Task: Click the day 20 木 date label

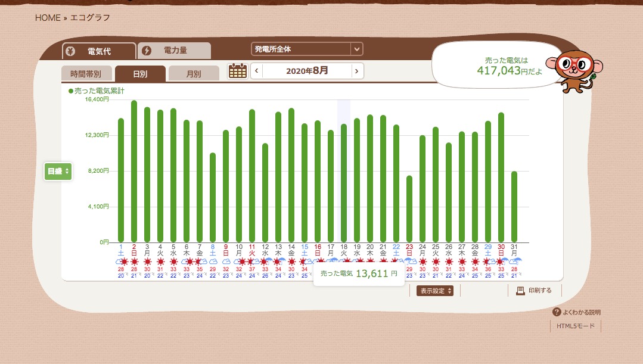Action: point(370,250)
